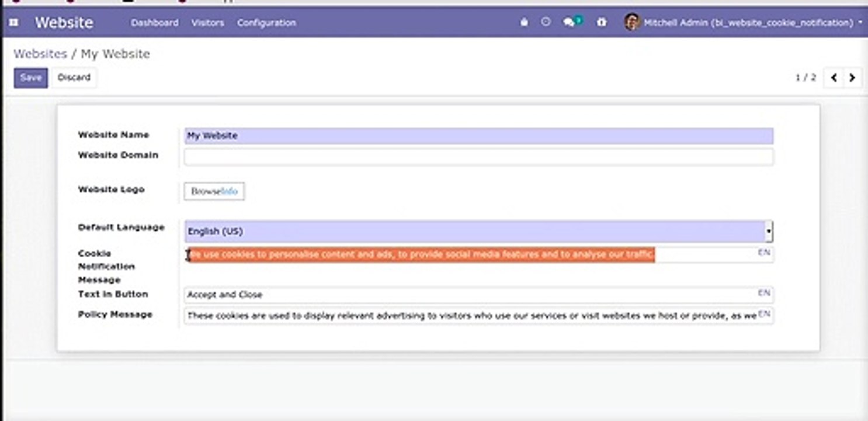Open the Configuration menu

266,23
